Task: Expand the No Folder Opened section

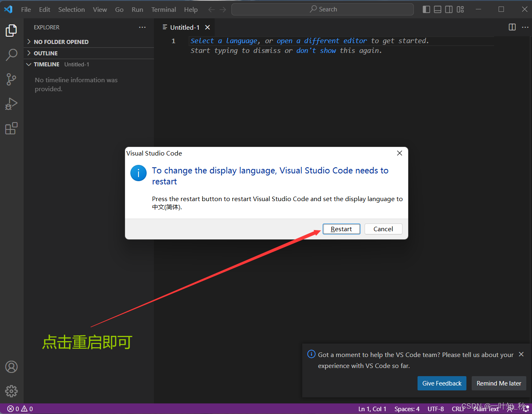Action: point(89,42)
